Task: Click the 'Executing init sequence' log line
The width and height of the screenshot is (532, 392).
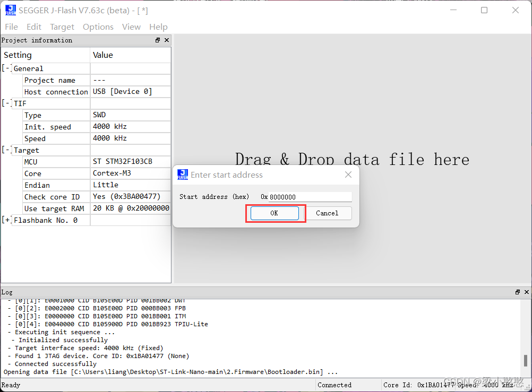Action: 62,332
